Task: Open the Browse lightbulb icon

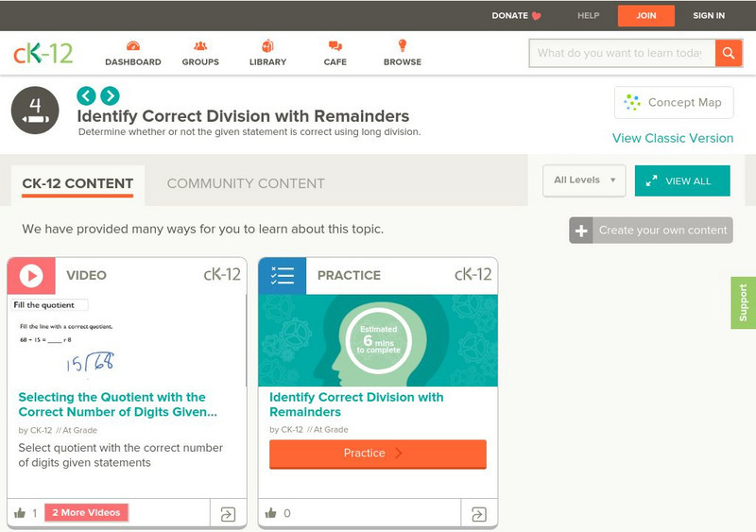Action: click(x=403, y=45)
